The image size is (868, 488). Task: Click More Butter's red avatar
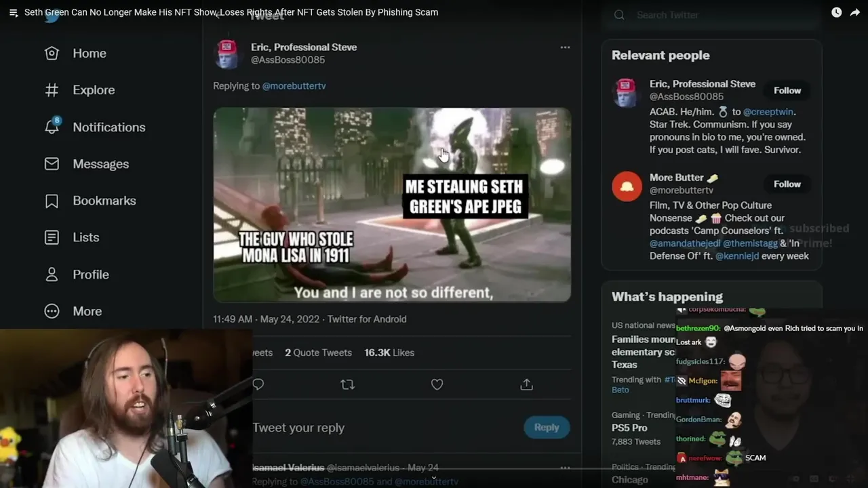click(x=627, y=186)
